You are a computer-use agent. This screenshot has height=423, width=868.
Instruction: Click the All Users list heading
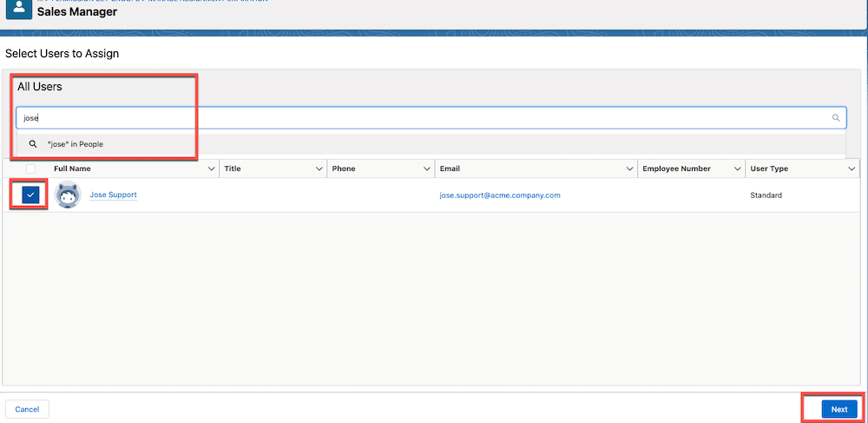pos(39,87)
